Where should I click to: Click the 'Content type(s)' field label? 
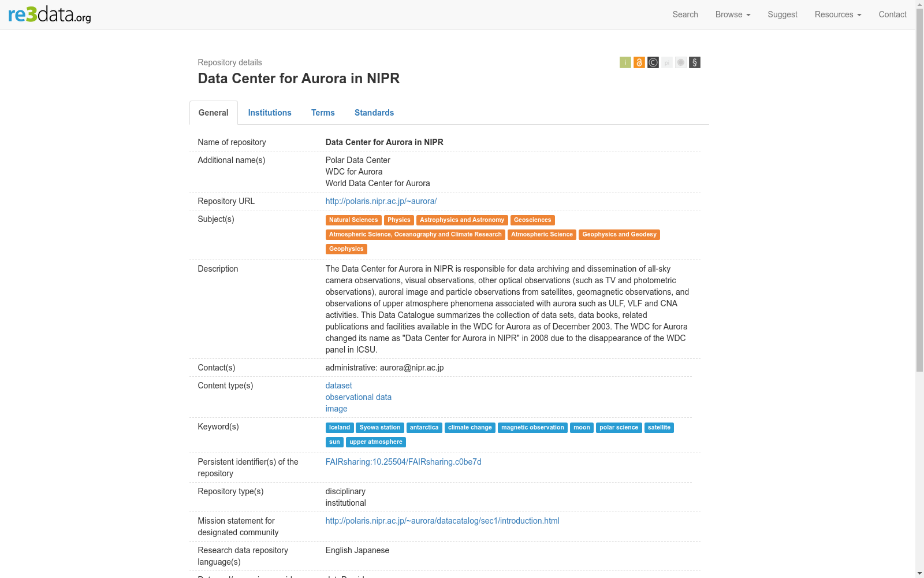[x=226, y=386]
